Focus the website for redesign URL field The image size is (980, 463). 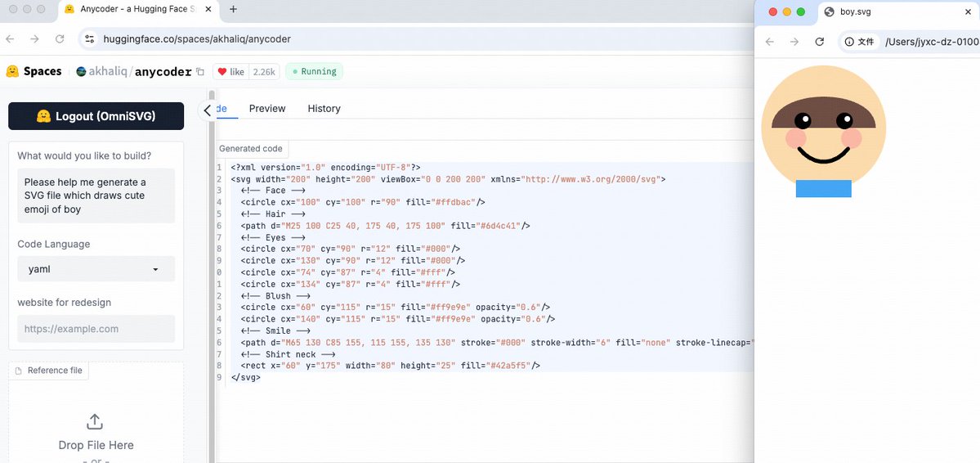click(x=96, y=329)
